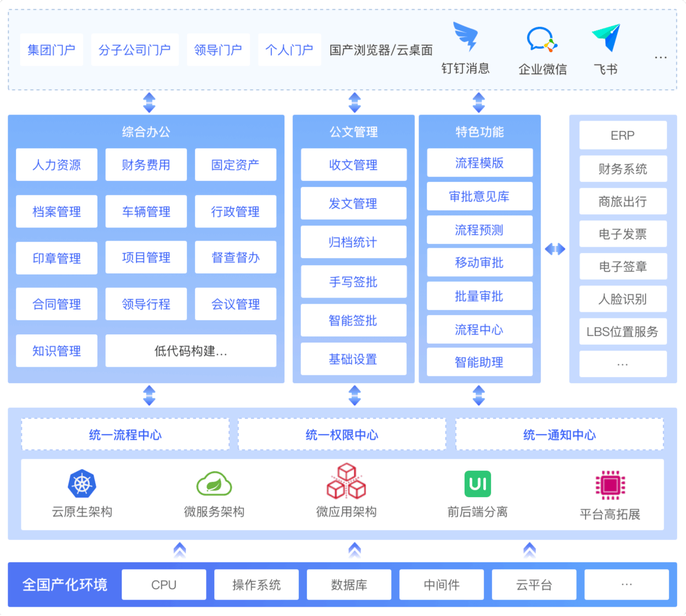Open 会议管理 module
This screenshot has width=686, height=616.
(236, 304)
